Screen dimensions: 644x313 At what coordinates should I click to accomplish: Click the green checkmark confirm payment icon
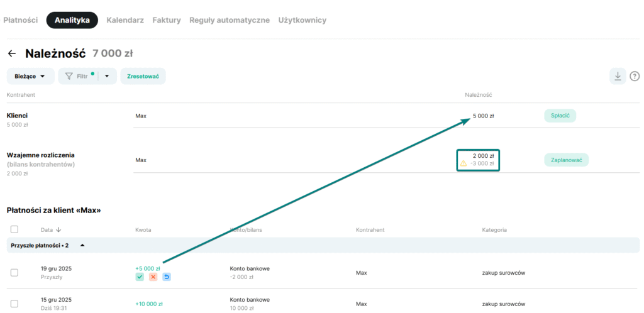click(140, 277)
